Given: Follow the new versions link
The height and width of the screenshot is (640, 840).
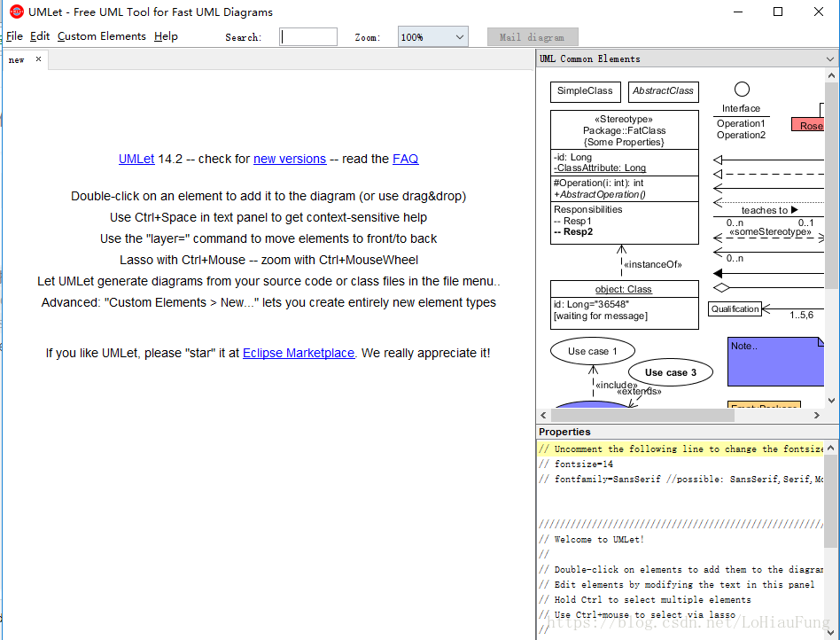Looking at the screenshot, I should point(290,159).
